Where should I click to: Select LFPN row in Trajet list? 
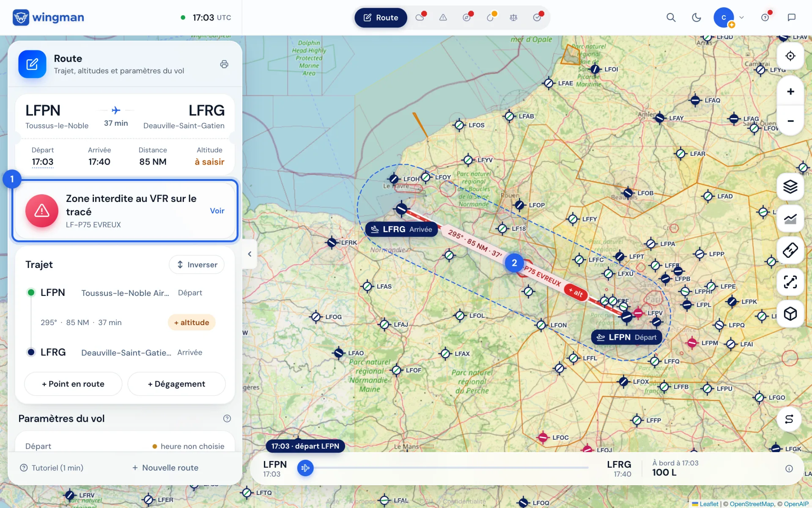(x=125, y=293)
